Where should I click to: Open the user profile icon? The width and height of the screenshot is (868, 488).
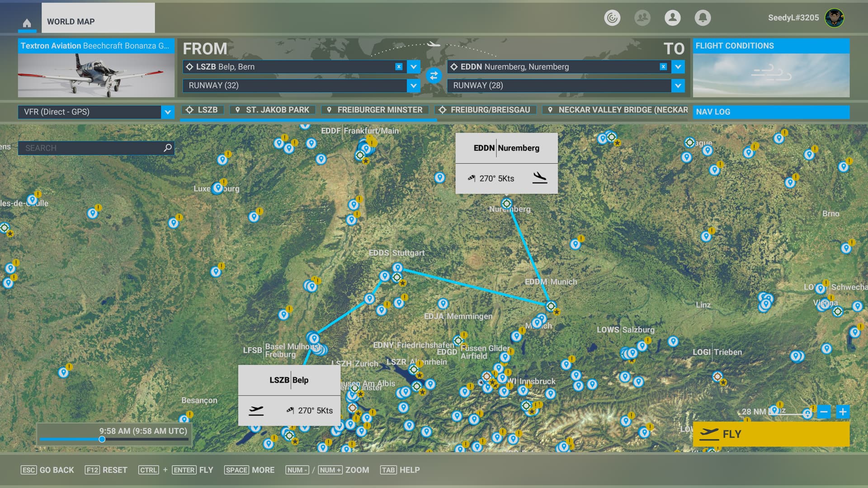pos(672,18)
